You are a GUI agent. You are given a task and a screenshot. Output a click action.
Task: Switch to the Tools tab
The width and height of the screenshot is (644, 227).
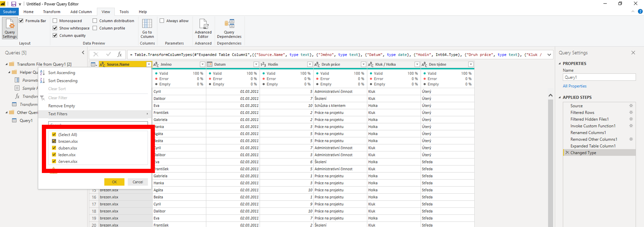click(x=124, y=12)
